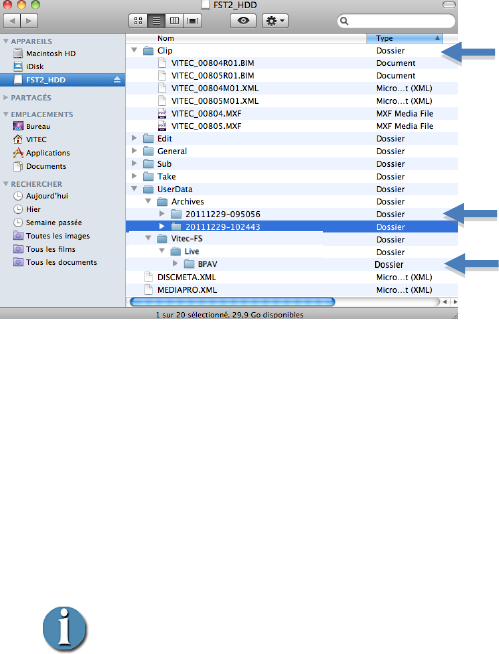Expand the Edit folder

(x=134, y=138)
